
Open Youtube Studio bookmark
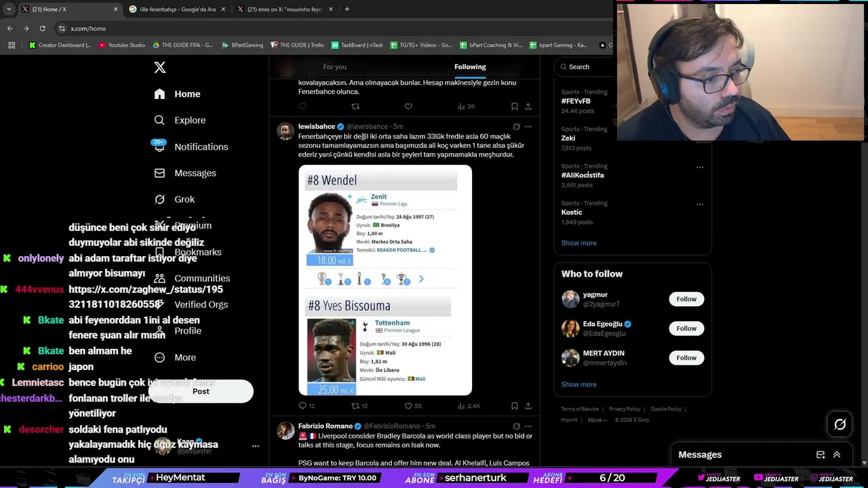tap(122, 45)
